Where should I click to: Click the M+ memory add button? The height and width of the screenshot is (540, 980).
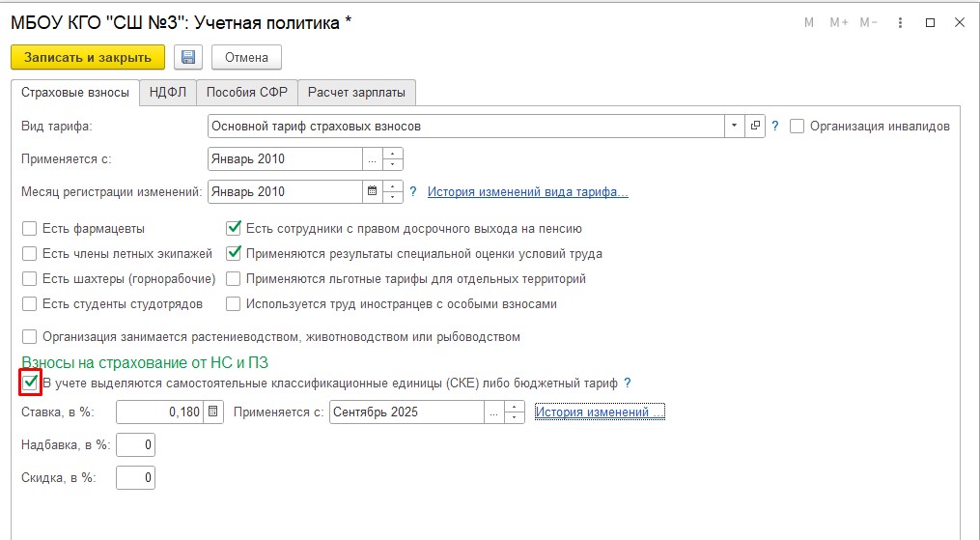(839, 22)
